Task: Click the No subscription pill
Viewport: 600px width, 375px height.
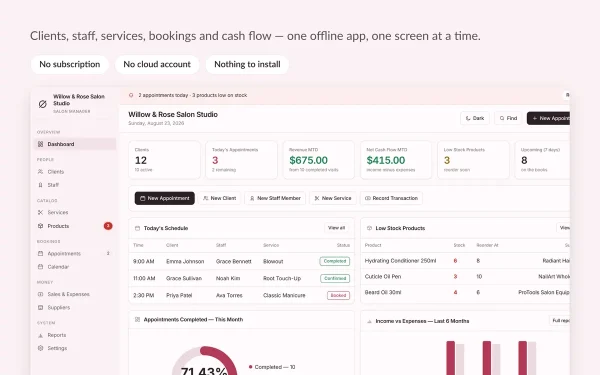Action: (x=70, y=64)
